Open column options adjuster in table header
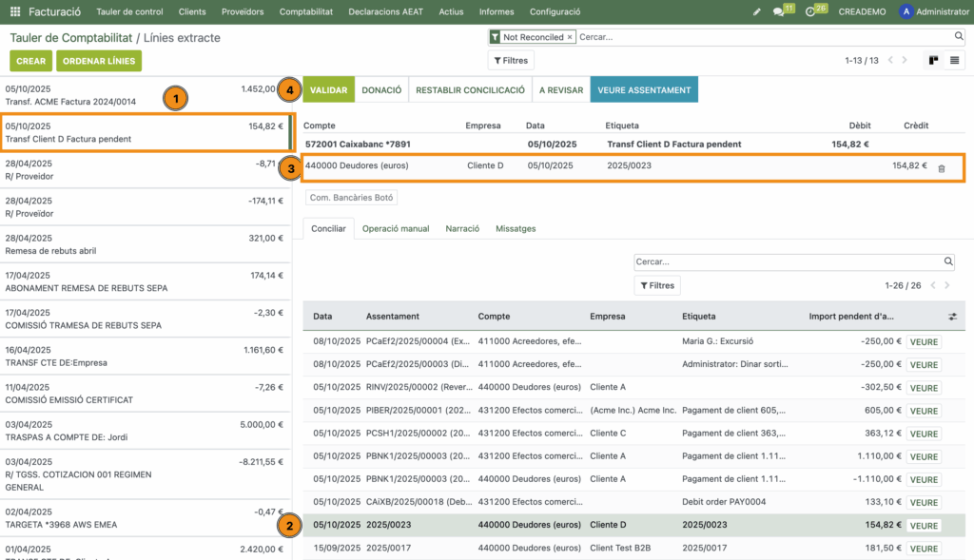 pyautogui.click(x=953, y=317)
